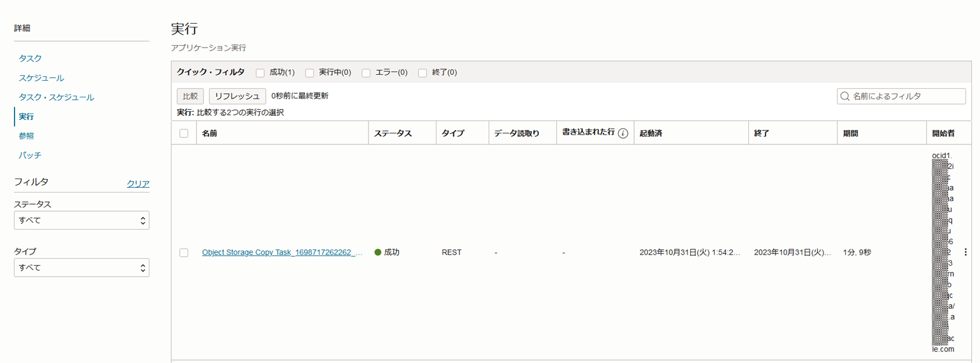Viewport: 980px width, 363px height.
Task: Click the 比較 button
Action: 190,96
